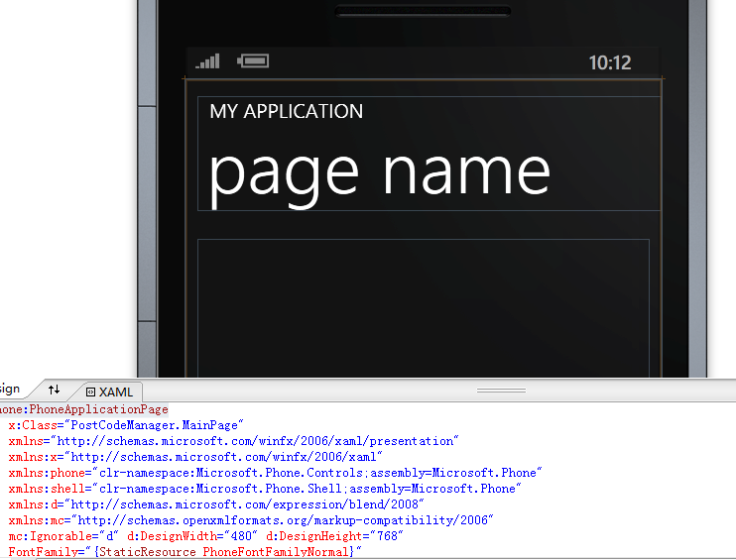
Task: Click the FontFamily StaticResource line
Action: [184, 551]
